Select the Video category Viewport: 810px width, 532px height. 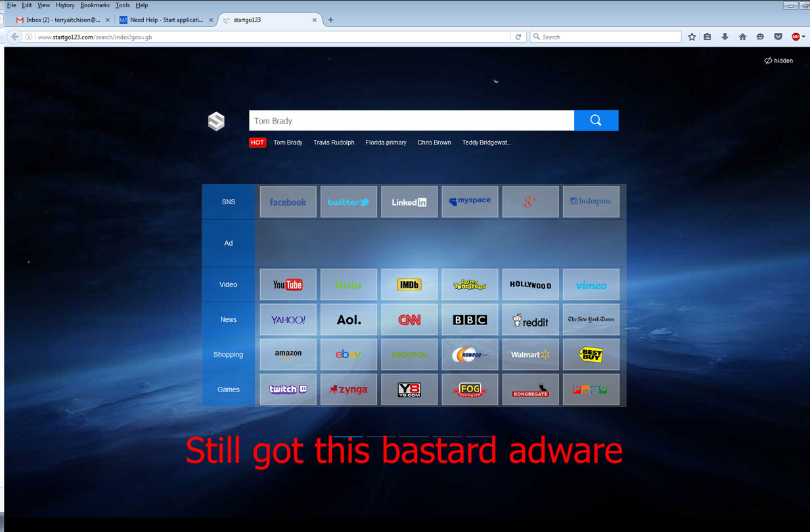tap(228, 284)
